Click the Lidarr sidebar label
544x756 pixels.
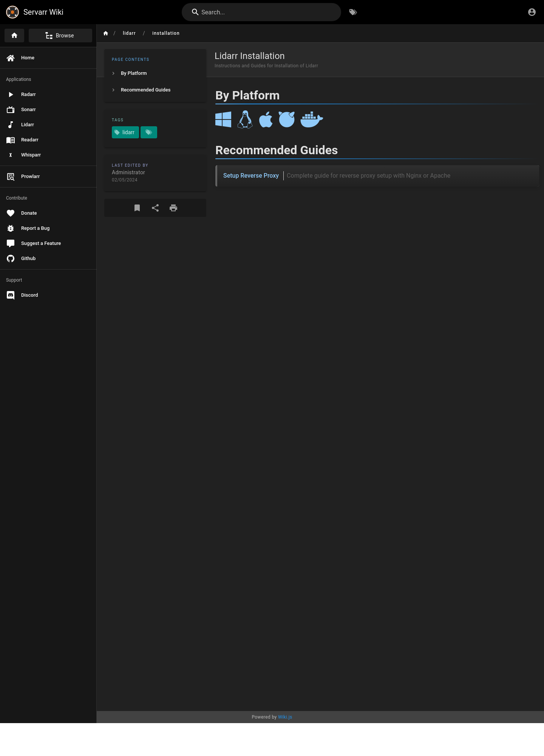pyautogui.click(x=28, y=125)
